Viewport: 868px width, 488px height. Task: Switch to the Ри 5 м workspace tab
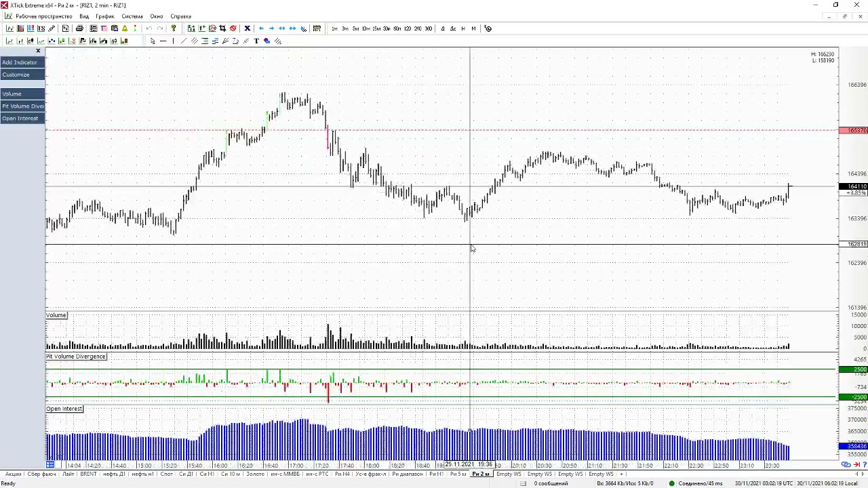(458, 474)
